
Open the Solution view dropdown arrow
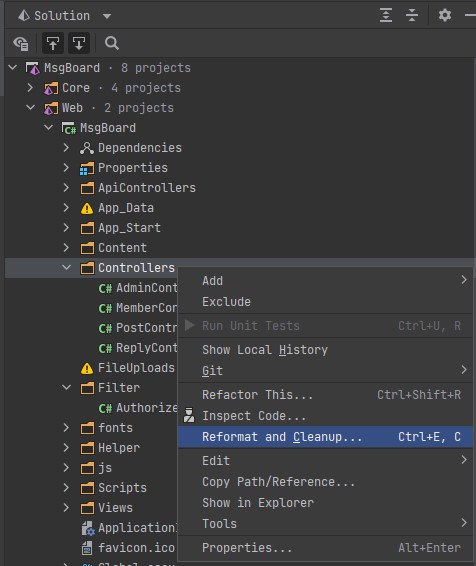click(107, 16)
